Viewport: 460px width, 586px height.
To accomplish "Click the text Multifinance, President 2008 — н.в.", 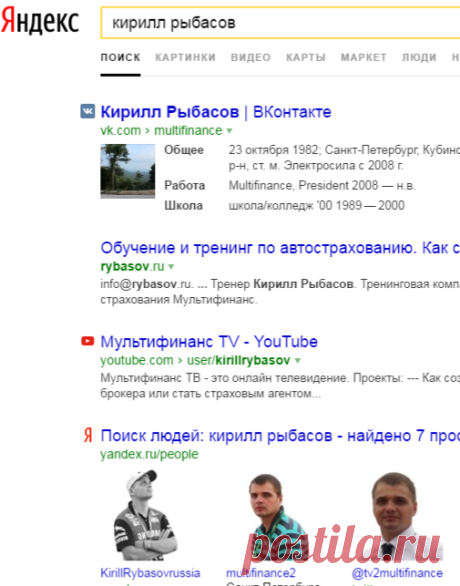I will (x=322, y=185).
